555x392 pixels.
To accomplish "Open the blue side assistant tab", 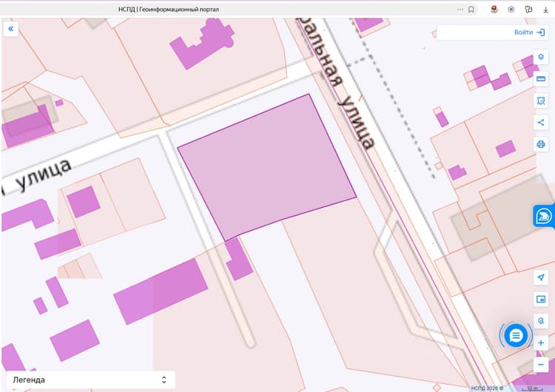I will 544,216.
